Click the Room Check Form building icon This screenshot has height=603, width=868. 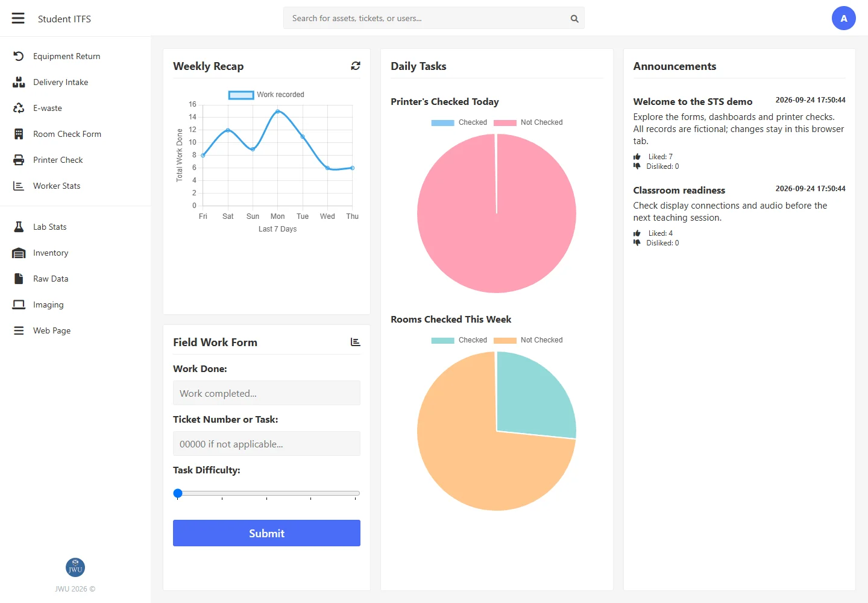19,134
